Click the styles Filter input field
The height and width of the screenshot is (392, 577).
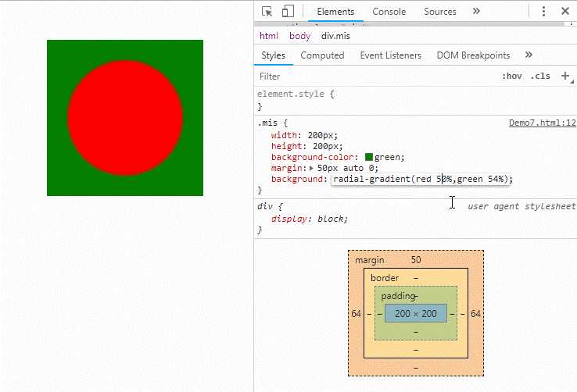[375, 76]
